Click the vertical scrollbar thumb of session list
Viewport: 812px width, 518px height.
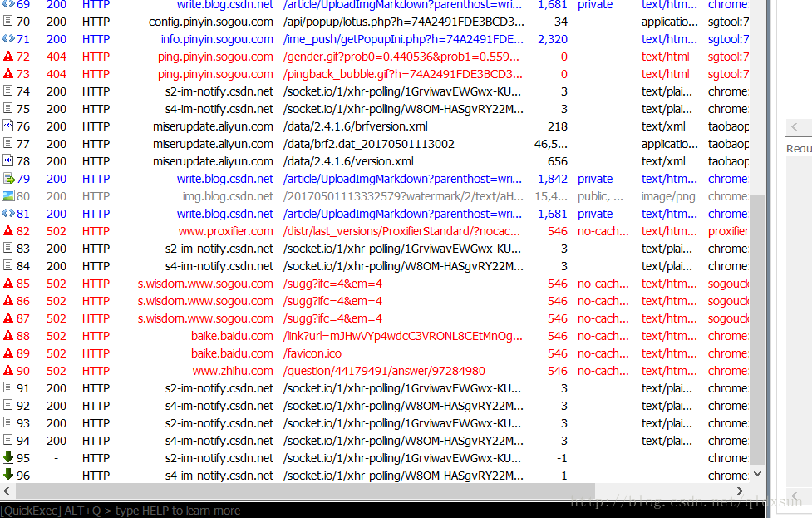click(758, 329)
